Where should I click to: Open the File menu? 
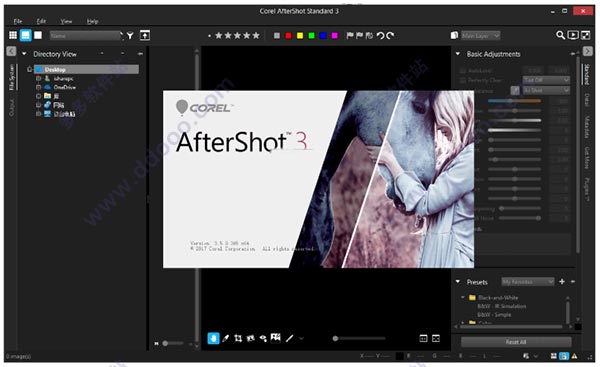(18, 21)
